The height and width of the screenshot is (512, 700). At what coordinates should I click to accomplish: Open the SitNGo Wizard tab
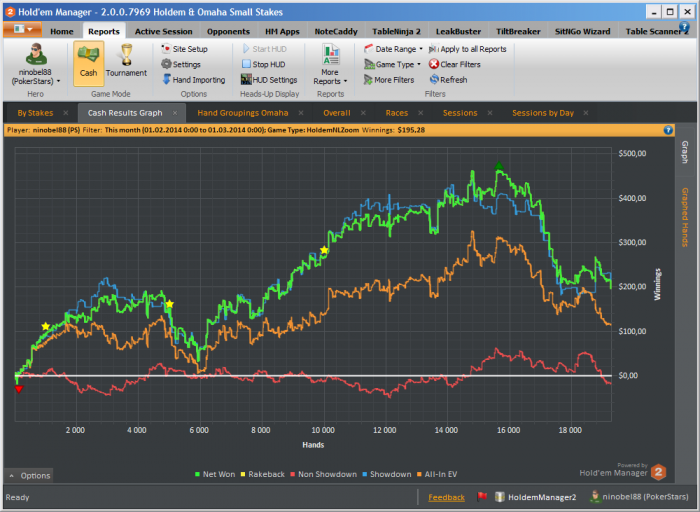582,31
